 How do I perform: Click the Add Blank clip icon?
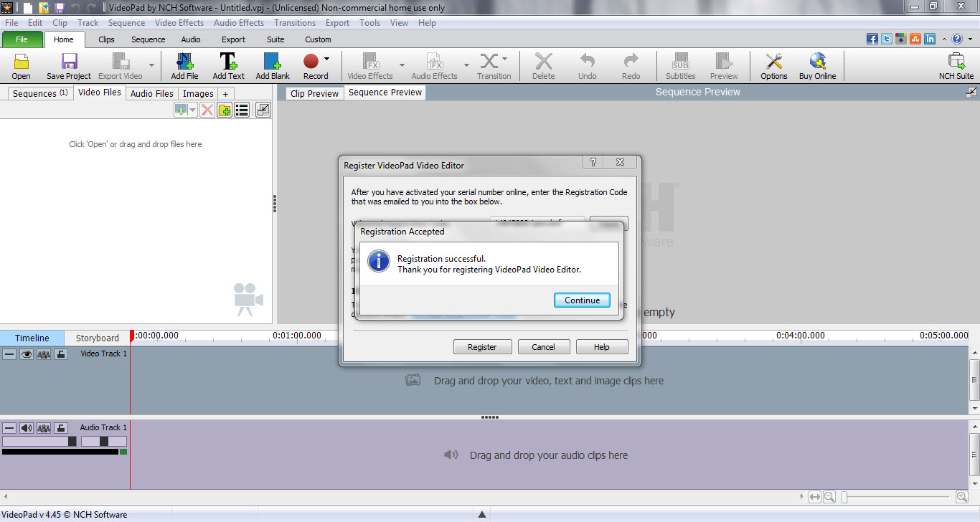[273, 62]
